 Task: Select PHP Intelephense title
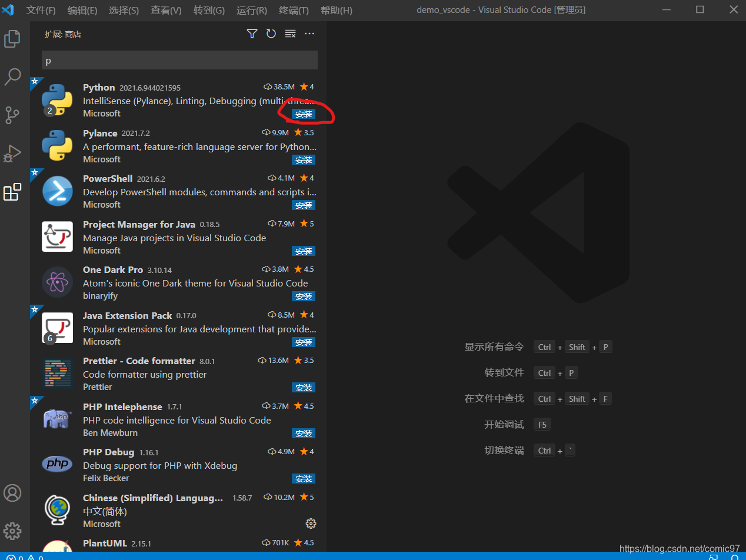(x=122, y=406)
